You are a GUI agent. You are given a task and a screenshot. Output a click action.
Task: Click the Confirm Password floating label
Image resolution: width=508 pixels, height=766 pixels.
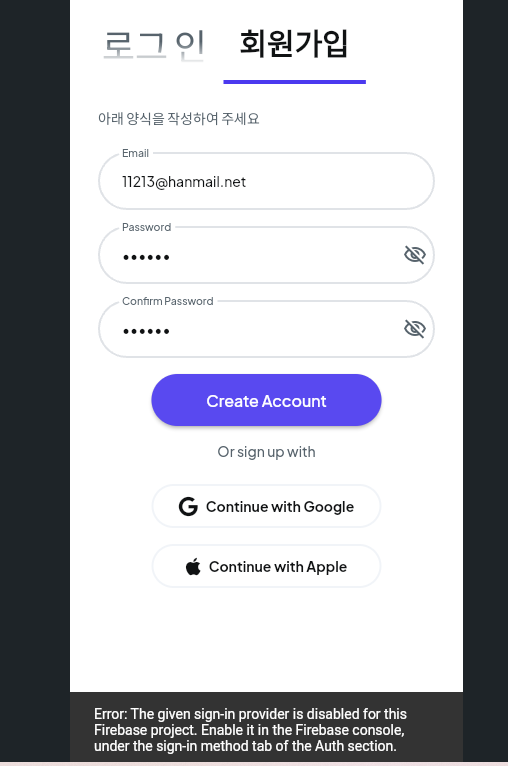pyautogui.click(x=168, y=301)
